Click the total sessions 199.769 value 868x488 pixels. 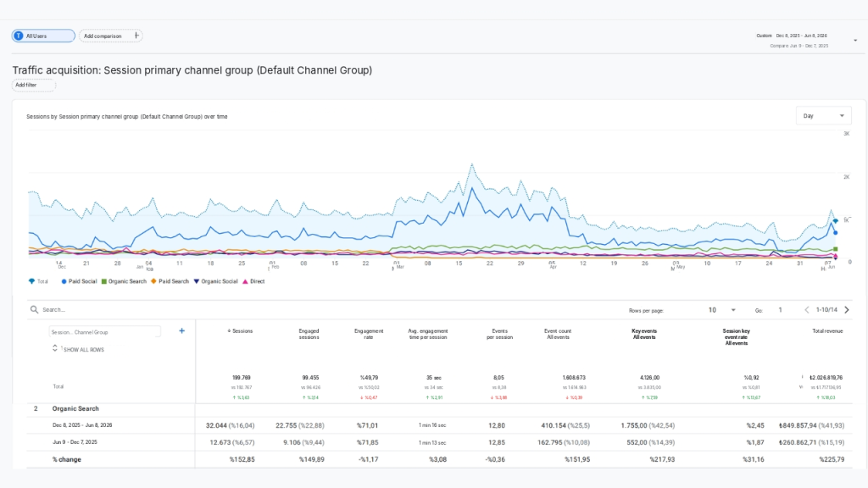click(x=242, y=377)
